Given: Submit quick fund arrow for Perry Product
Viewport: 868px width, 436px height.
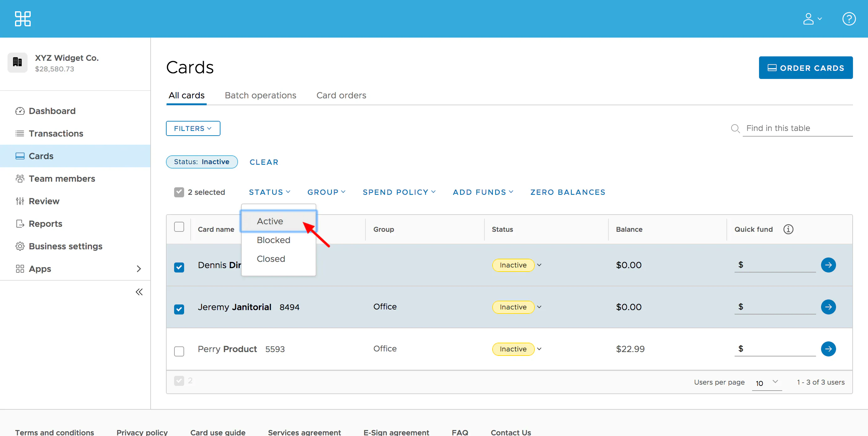Looking at the screenshot, I should [828, 349].
